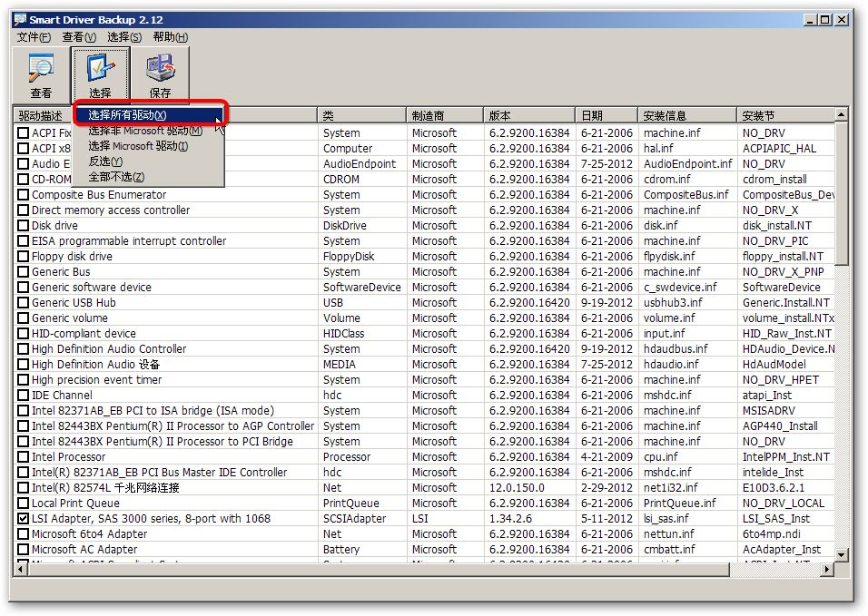Click the 保存 (Save) toolbar icon

pyautogui.click(x=160, y=75)
